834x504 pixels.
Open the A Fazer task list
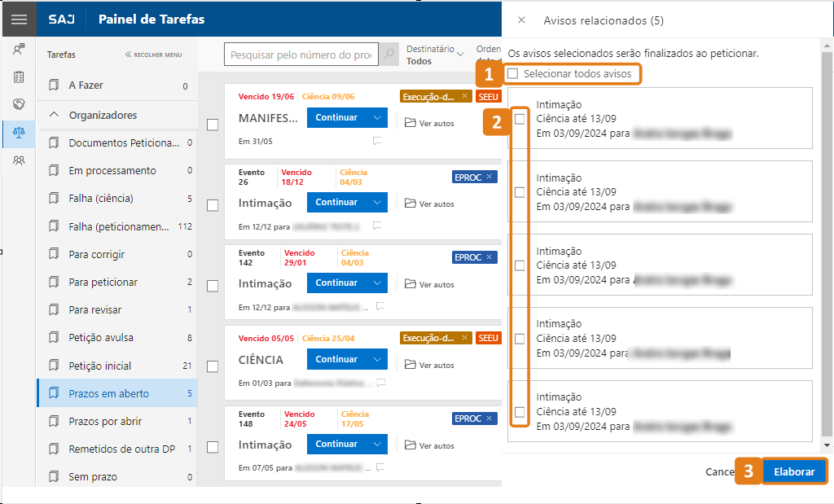point(117,85)
